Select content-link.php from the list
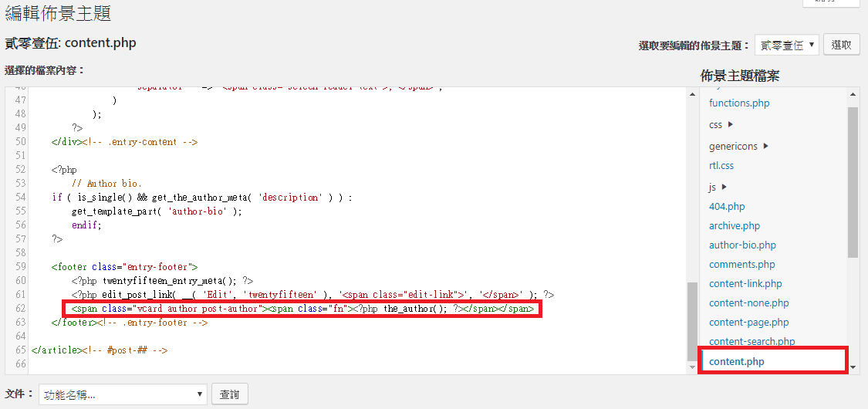Viewport: 868px width, 409px height. coord(745,284)
